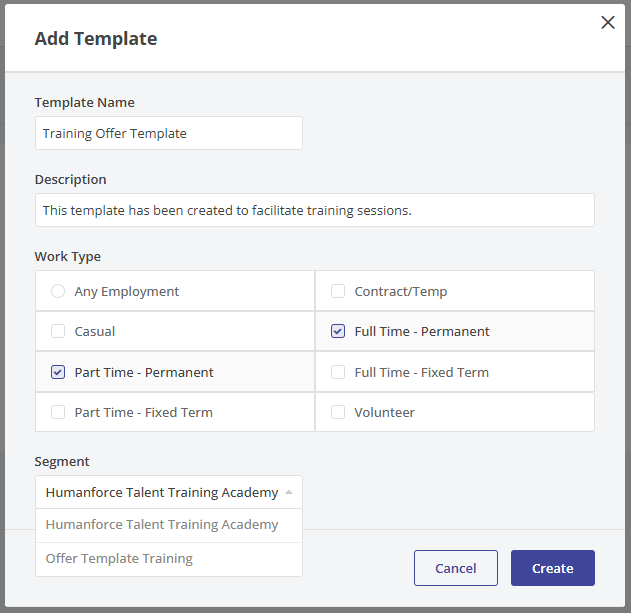Enable the Casual work type checkbox
The width and height of the screenshot is (631, 613).
pos(58,331)
